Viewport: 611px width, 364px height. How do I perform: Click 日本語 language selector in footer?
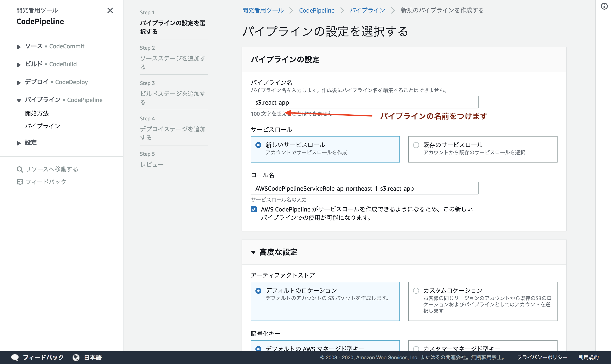pos(93,357)
